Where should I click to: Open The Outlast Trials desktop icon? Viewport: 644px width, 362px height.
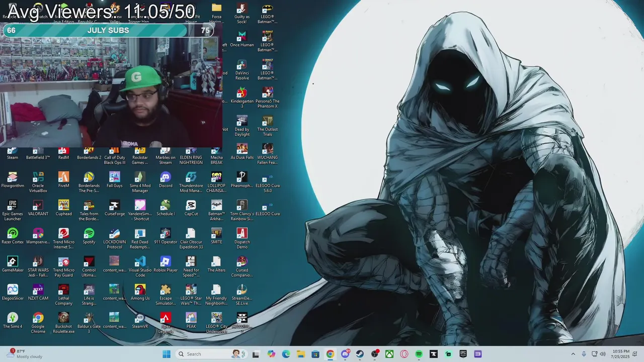(268, 126)
